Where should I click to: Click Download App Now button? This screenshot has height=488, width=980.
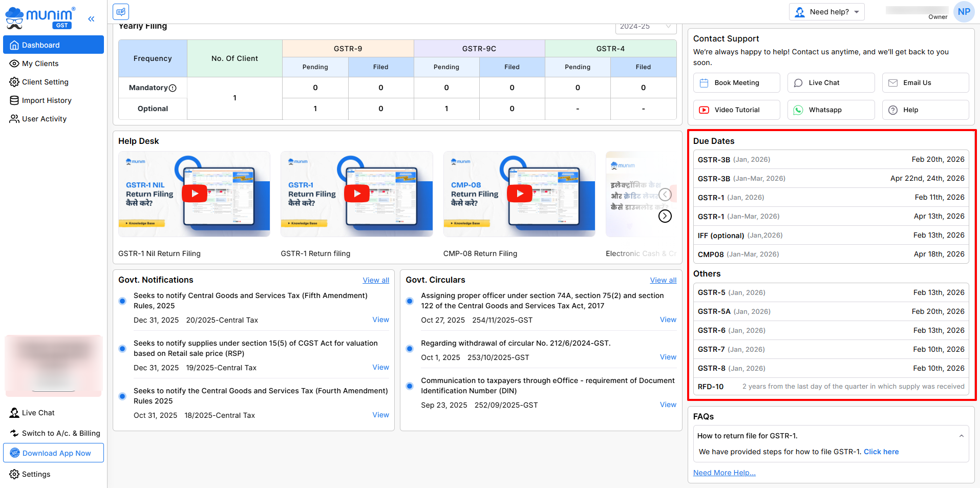[x=54, y=453]
